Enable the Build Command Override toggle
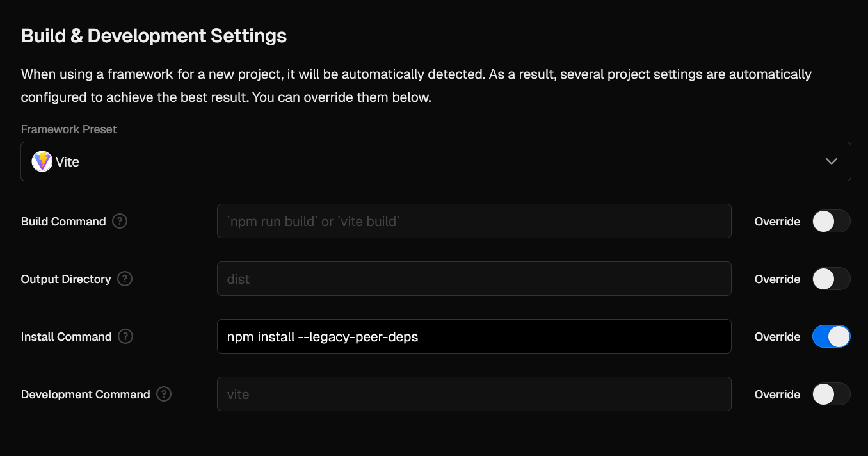Screen dimensions: 868x456 (831, 221)
